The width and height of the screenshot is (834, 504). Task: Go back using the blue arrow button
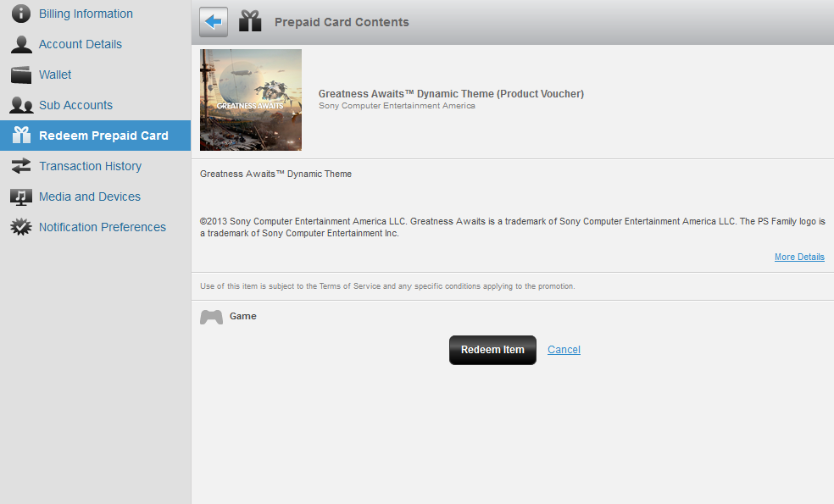tap(214, 22)
